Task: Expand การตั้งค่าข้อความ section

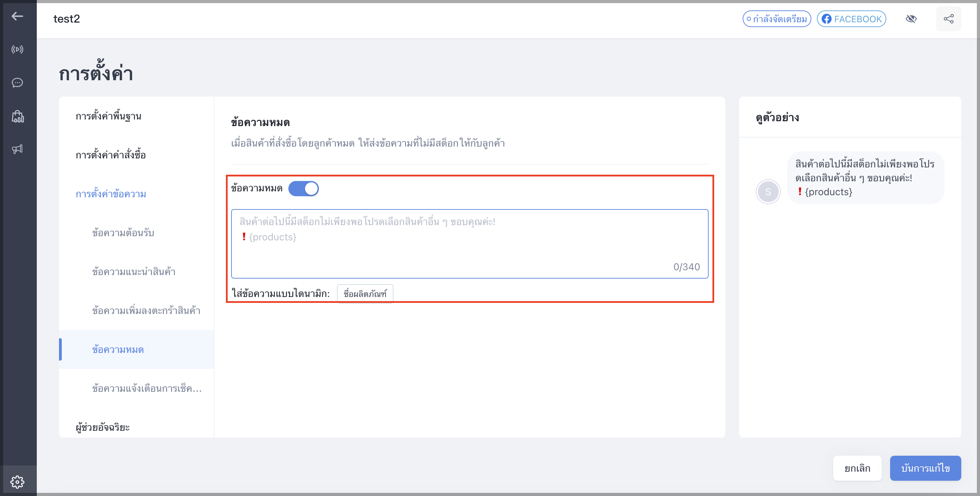Action: (111, 194)
